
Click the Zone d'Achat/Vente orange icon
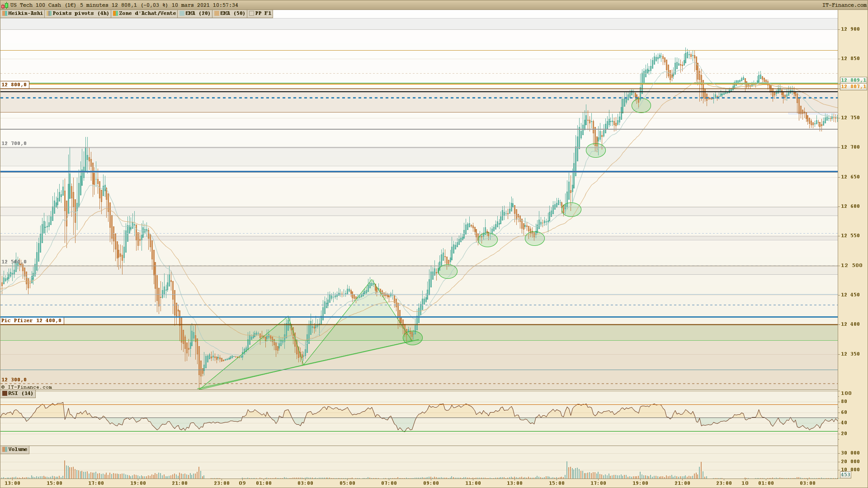(115, 14)
